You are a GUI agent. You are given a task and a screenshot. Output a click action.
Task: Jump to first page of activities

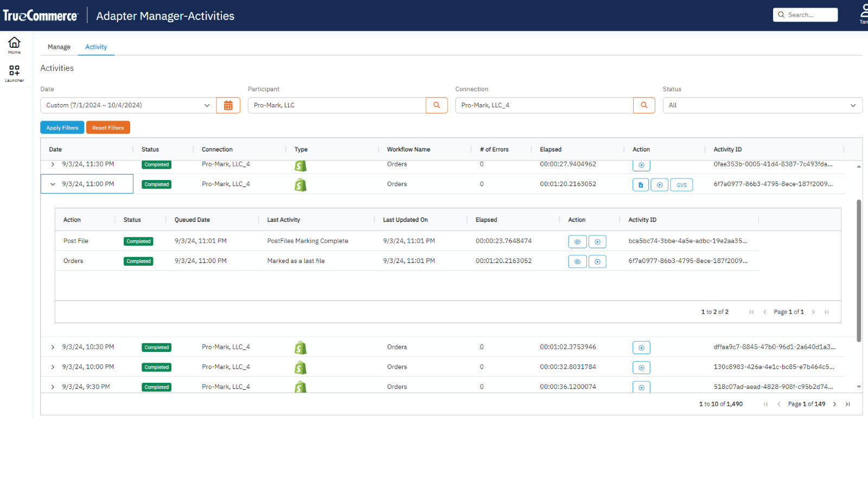(x=765, y=404)
